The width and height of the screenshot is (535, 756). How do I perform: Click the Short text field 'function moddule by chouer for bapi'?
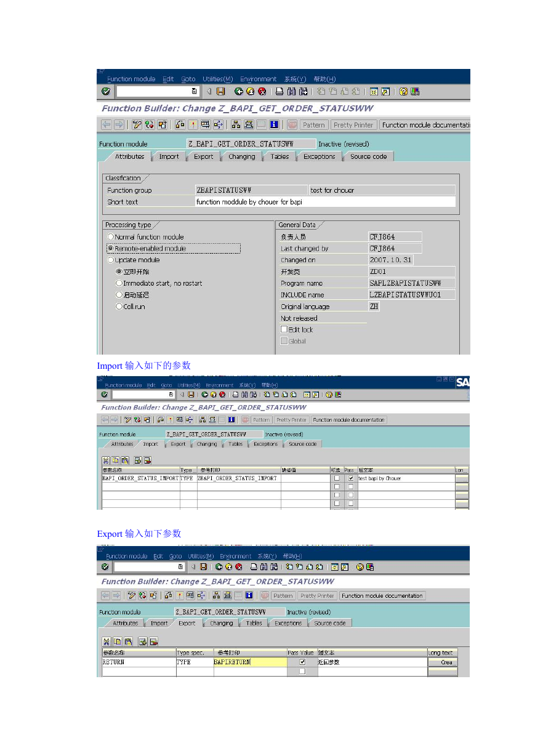pyautogui.click(x=326, y=202)
